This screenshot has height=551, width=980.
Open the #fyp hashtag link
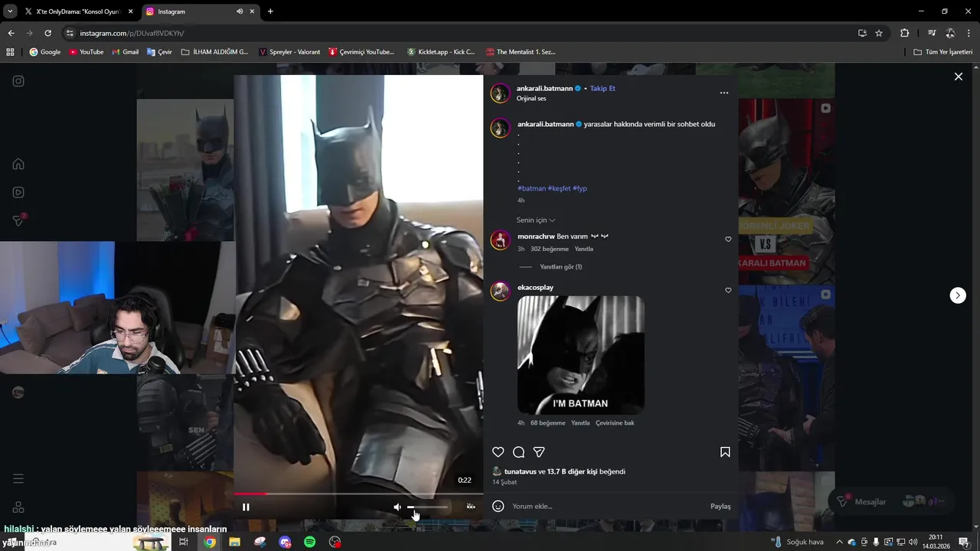[580, 188]
